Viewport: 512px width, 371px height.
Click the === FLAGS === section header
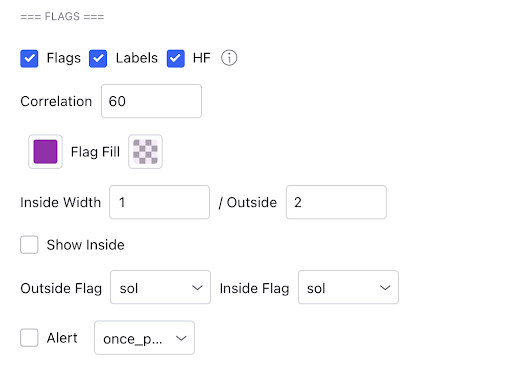point(62,16)
